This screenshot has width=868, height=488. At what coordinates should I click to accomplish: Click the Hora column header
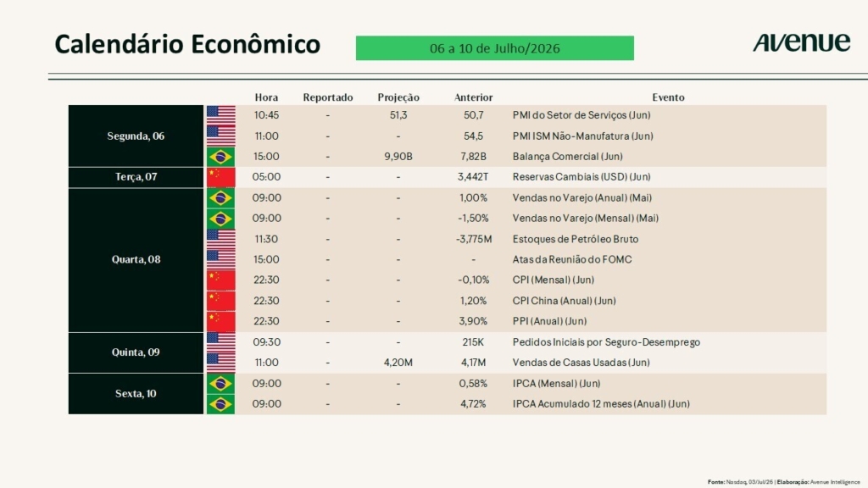[x=266, y=97]
